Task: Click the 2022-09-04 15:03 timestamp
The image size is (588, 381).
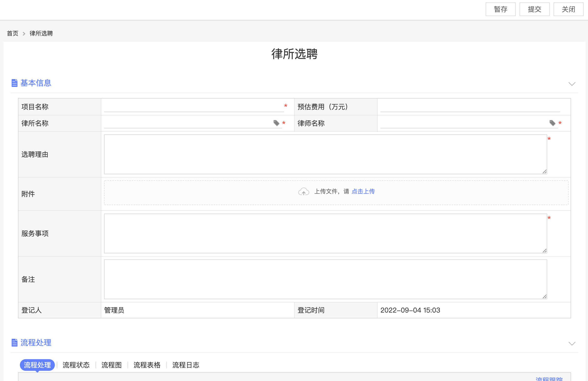Action: click(x=410, y=310)
